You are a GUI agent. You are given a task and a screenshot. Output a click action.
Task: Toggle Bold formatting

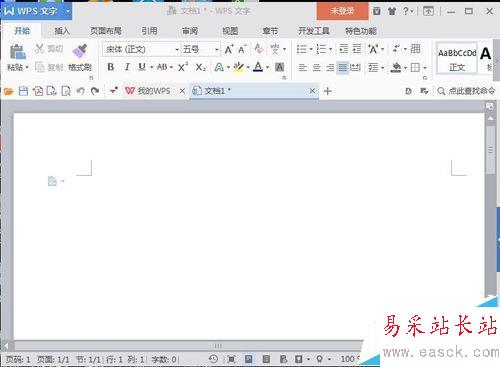[x=111, y=67]
